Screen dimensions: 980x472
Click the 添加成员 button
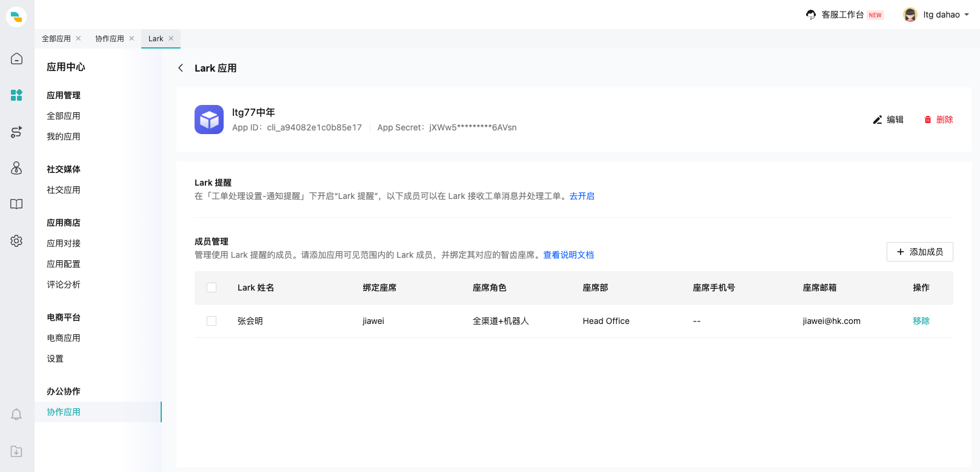919,252
